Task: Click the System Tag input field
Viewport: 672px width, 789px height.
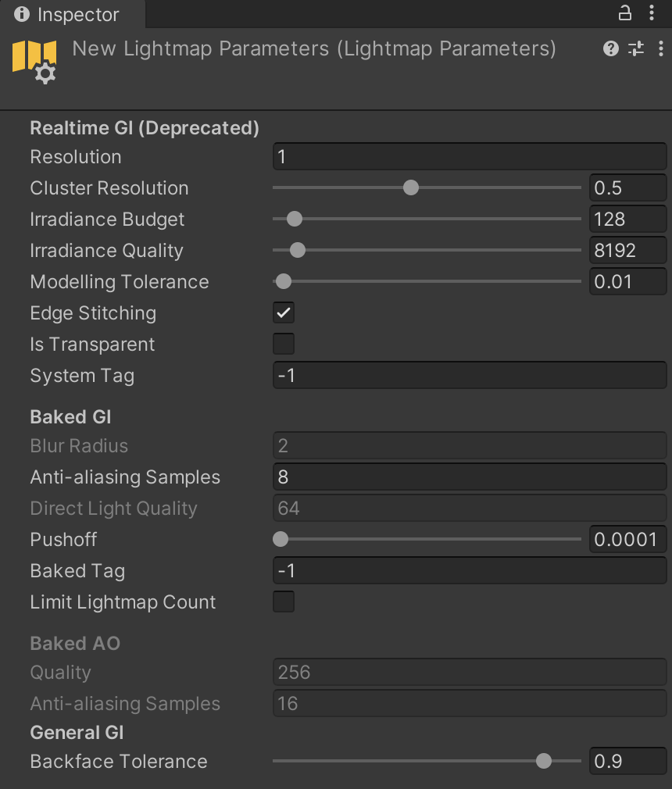Action: click(x=469, y=376)
